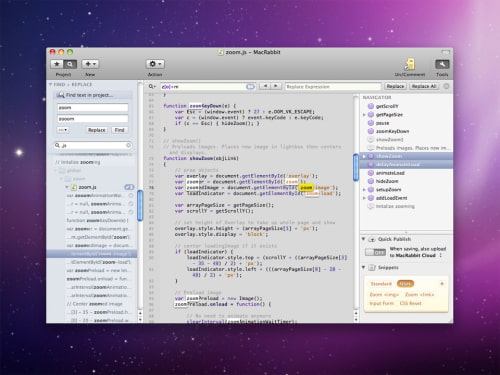Switch to the project search magnifier view
This screenshot has width=500, height=375.
pos(70,64)
